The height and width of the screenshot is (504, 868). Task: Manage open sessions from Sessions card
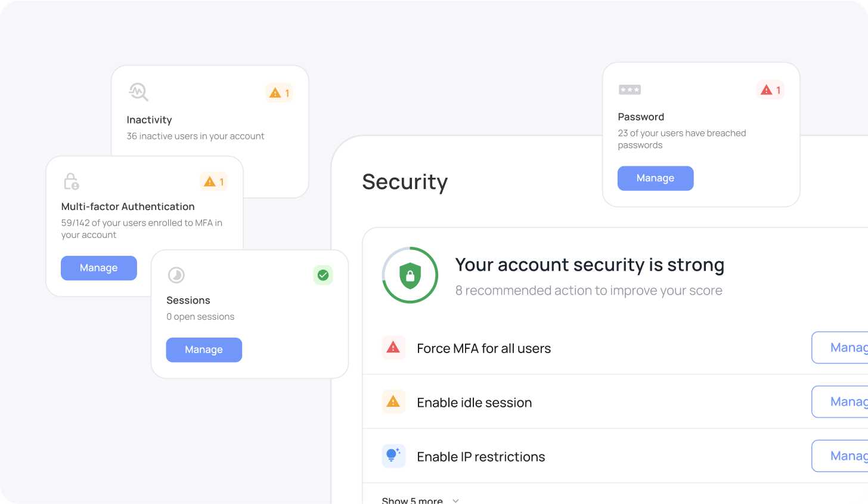point(204,350)
